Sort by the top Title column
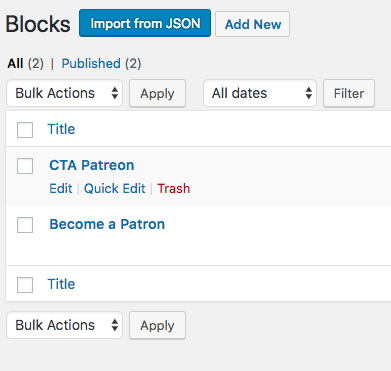This screenshot has width=391, height=371. pos(61,129)
